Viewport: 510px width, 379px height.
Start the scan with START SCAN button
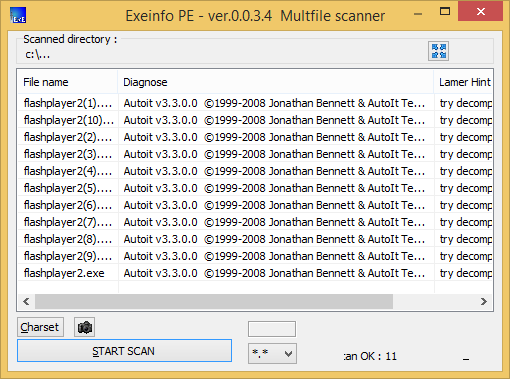pos(124,351)
